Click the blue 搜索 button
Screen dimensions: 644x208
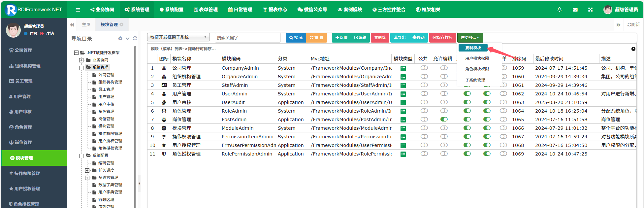(296, 38)
